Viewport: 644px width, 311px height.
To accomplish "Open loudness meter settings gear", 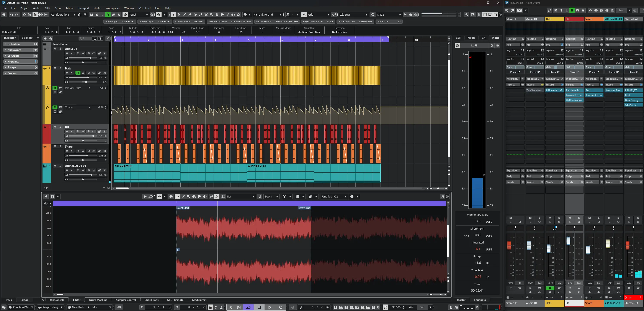I will pos(492,46).
